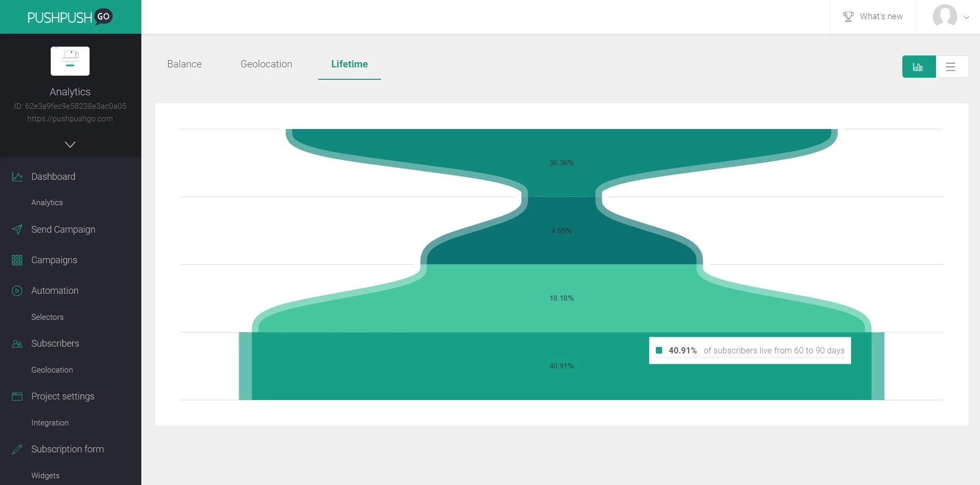980x485 pixels.
Task: Click the Subscription form pencil icon
Action: 17,449
